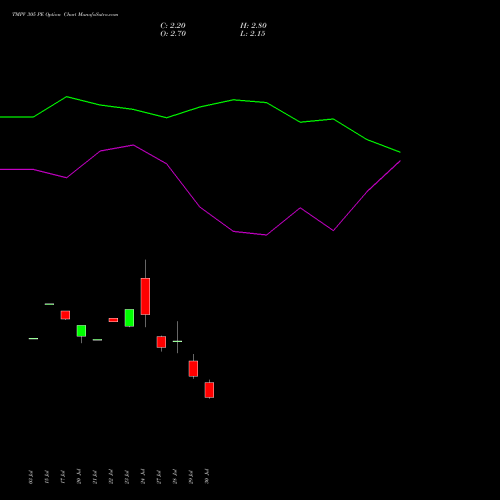Click the low value 'L: 2.15'
This screenshot has height=500, width=500.
[253, 34]
